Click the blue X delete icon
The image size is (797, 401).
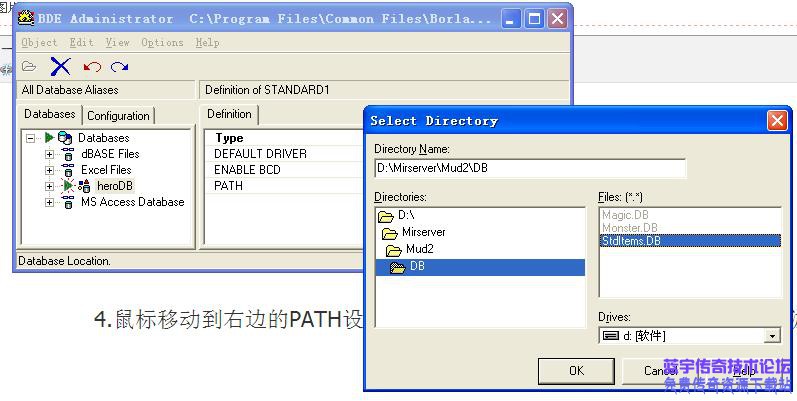61,67
